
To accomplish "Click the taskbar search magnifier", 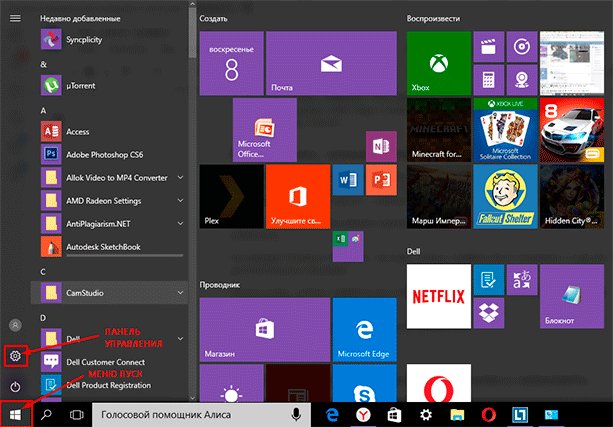I will tap(46, 414).
